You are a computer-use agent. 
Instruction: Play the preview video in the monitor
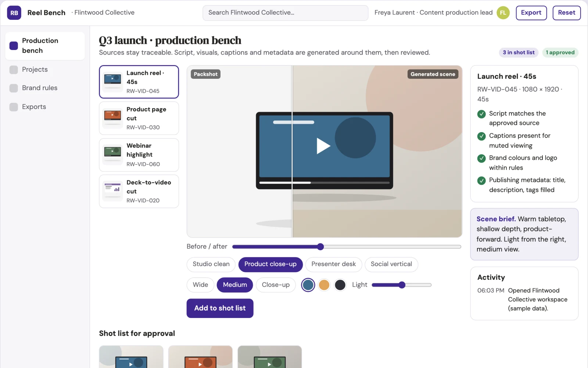[x=323, y=146]
